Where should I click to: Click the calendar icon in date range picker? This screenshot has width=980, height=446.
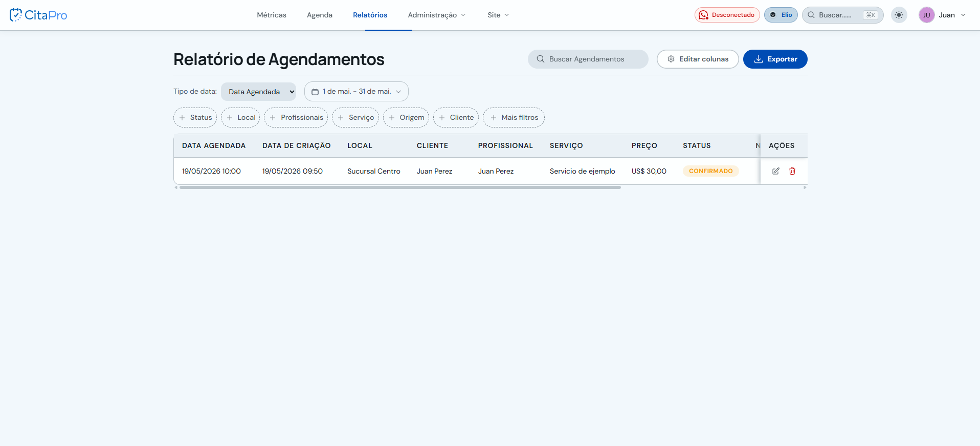(315, 92)
